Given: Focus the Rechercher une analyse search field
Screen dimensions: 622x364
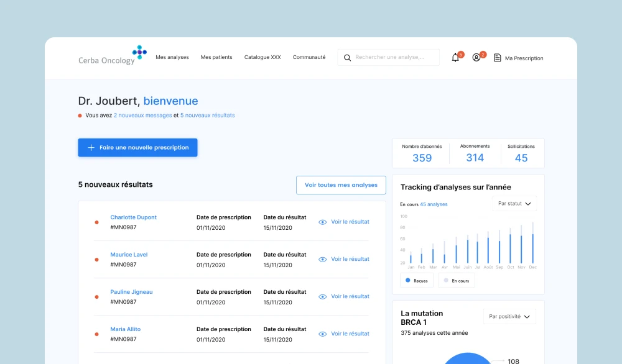Looking at the screenshot, I should tap(388, 57).
